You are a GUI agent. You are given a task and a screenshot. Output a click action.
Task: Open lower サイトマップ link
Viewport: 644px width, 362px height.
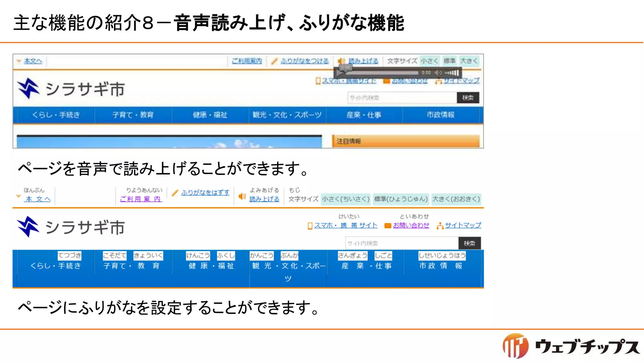(463, 225)
